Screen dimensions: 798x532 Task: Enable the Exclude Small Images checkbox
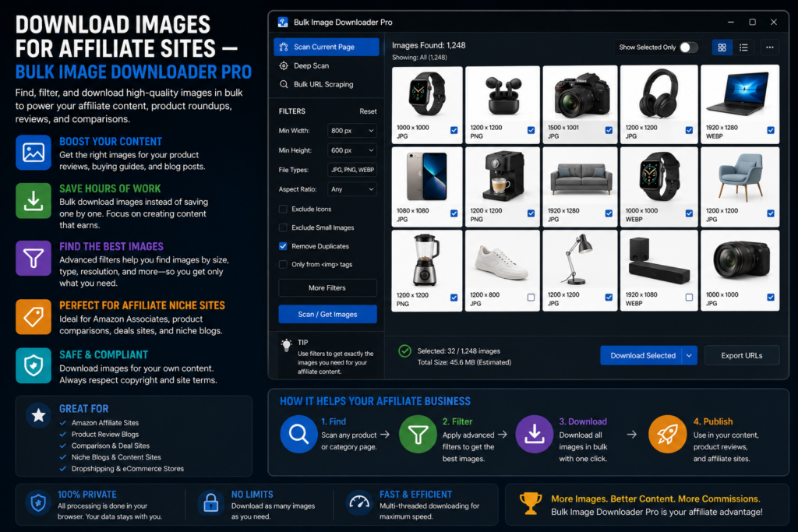click(283, 227)
